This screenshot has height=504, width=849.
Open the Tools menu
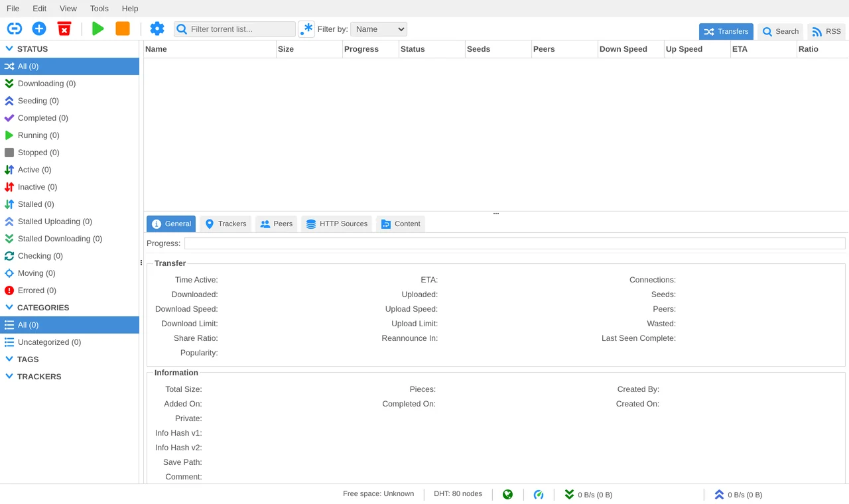99,9
